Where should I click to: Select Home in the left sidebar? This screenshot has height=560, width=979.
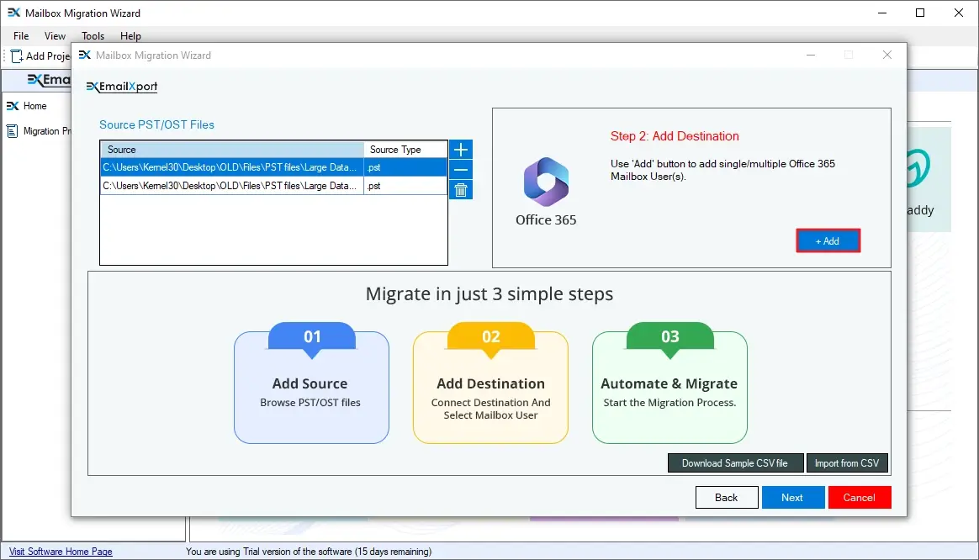pos(34,106)
